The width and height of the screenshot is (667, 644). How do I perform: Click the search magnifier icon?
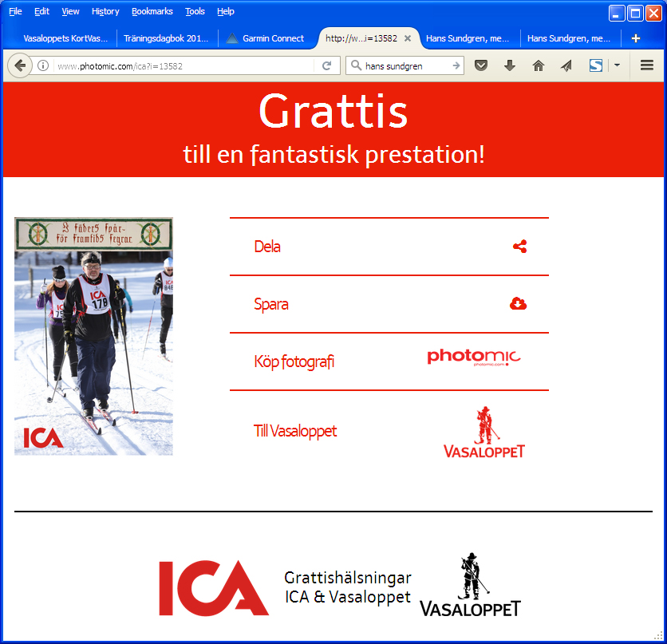tap(356, 65)
